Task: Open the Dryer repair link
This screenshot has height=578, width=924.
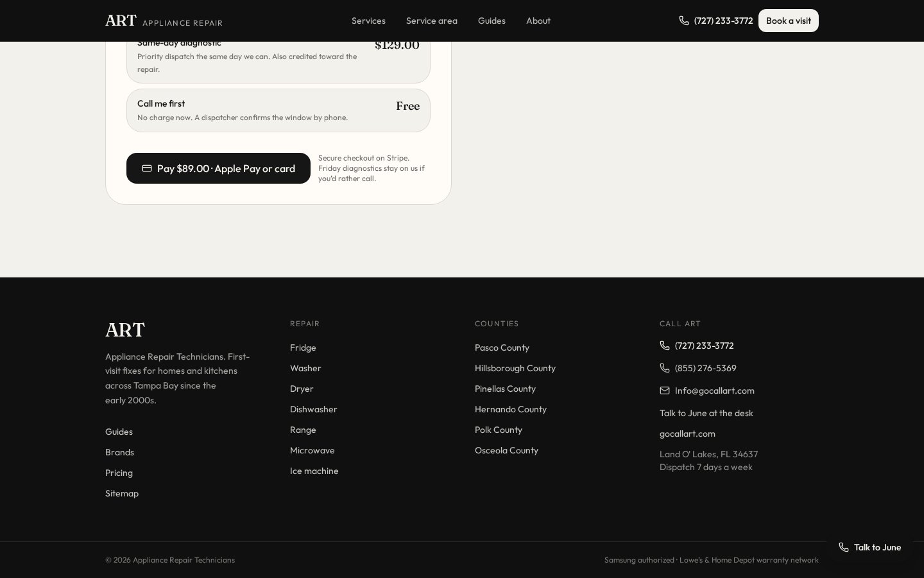Action: [x=302, y=389]
